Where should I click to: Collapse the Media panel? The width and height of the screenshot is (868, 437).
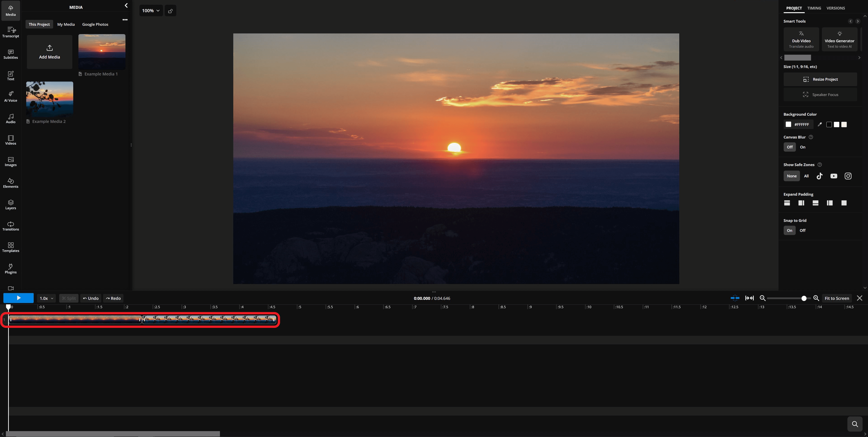[126, 5]
